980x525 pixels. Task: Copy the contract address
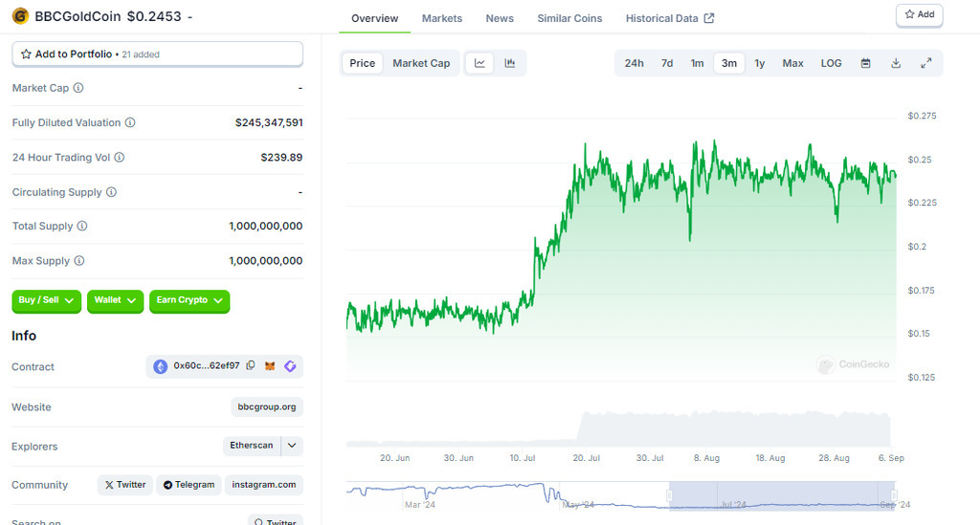click(x=251, y=366)
